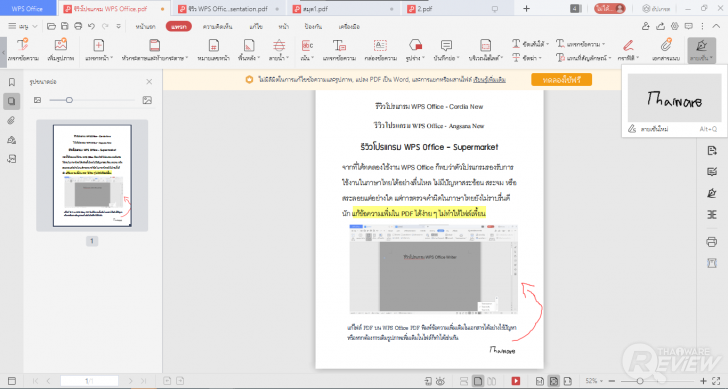
Task: Open the signature panel icon in left sidebar
Action: point(12,140)
